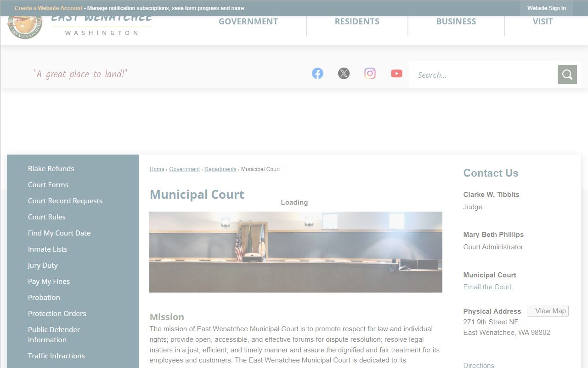Open the Government menu
This screenshot has height=368, width=588.
tap(248, 22)
